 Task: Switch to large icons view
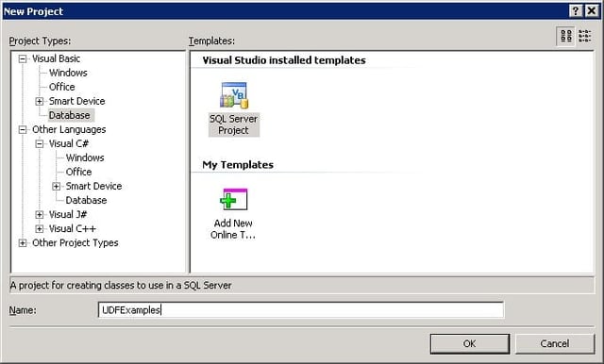[566, 36]
